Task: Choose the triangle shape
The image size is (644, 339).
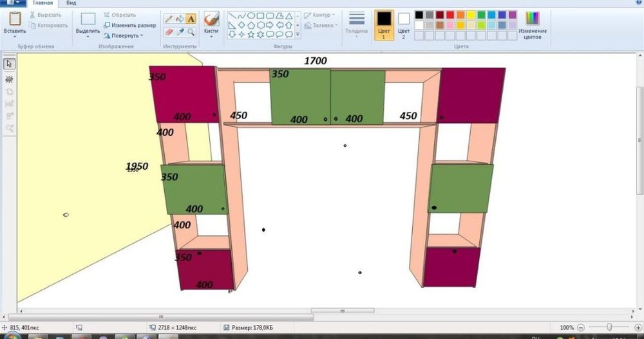Action: click(289, 16)
